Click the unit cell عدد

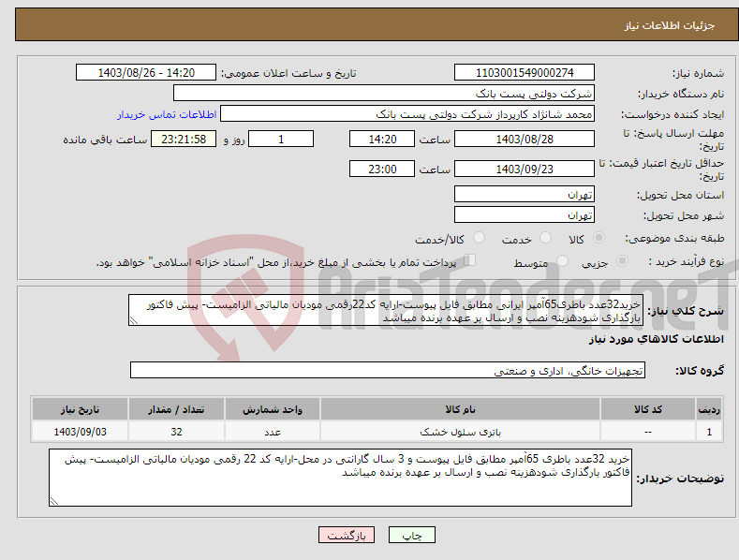tap(273, 432)
